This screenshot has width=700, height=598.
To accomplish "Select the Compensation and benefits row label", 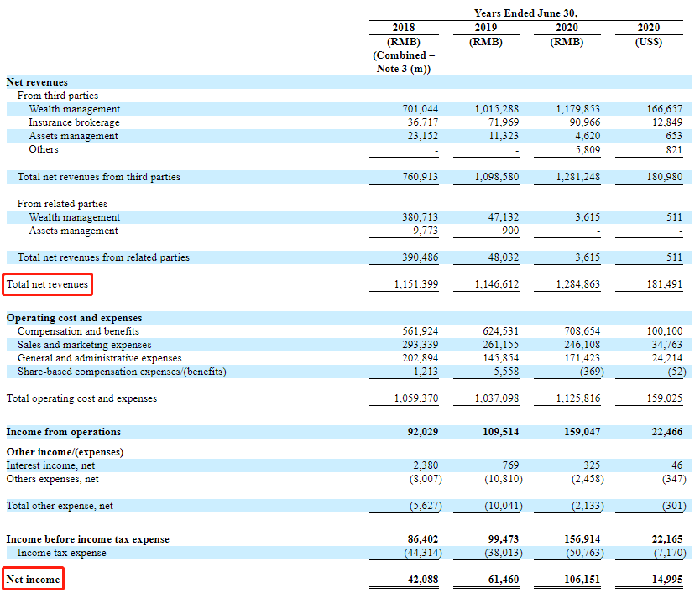I will 79,331.
